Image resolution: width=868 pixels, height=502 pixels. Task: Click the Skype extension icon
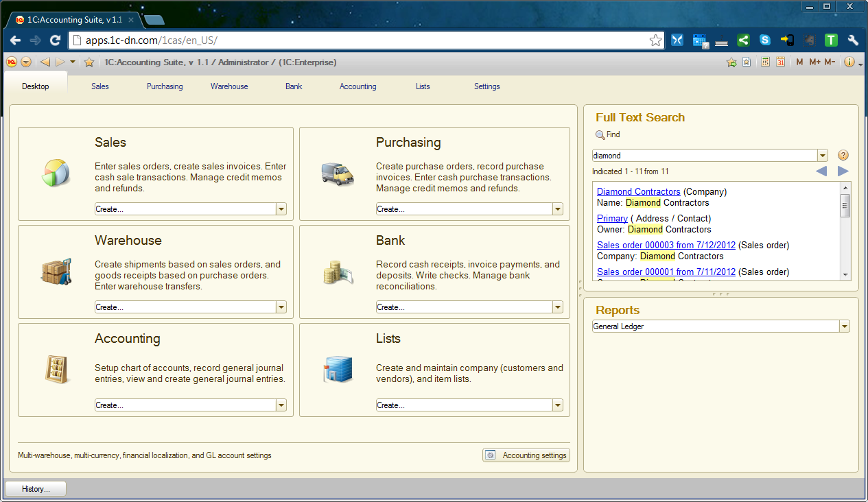point(765,40)
